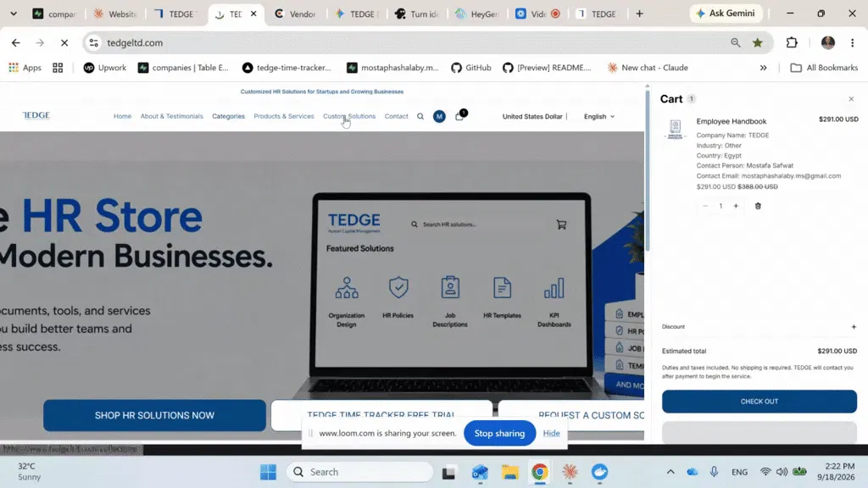Decrease Employee Handbook quantity with minus
Image resolution: width=868 pixels, height=488 pixels.
(705, 206)
